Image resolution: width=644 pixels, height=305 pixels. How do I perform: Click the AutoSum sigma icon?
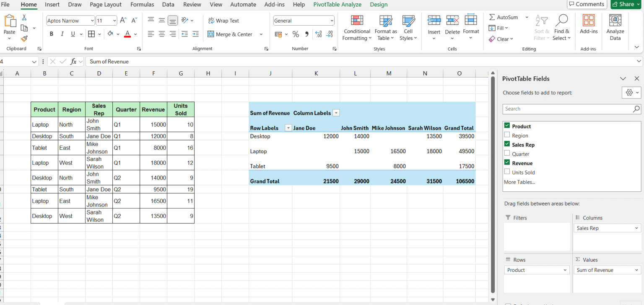coord(492,17)
